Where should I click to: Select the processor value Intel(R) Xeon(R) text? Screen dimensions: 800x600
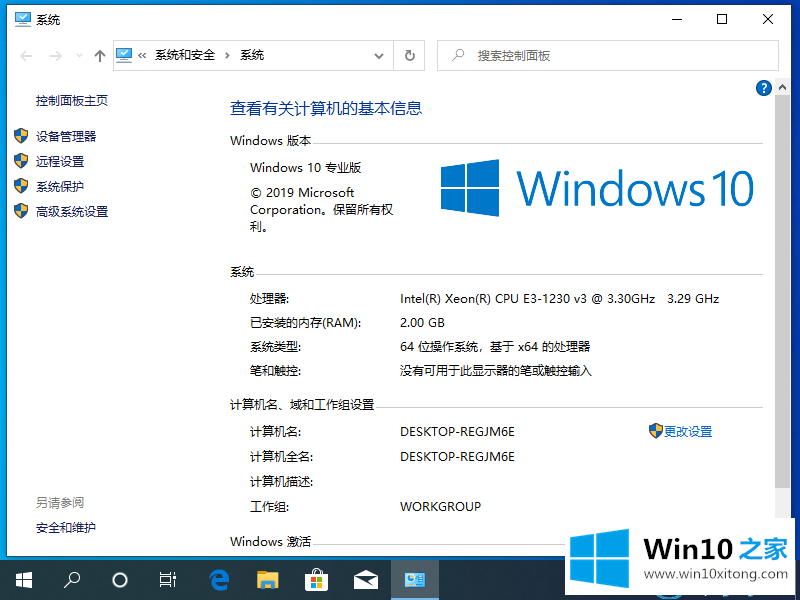(x=559, y=299)
